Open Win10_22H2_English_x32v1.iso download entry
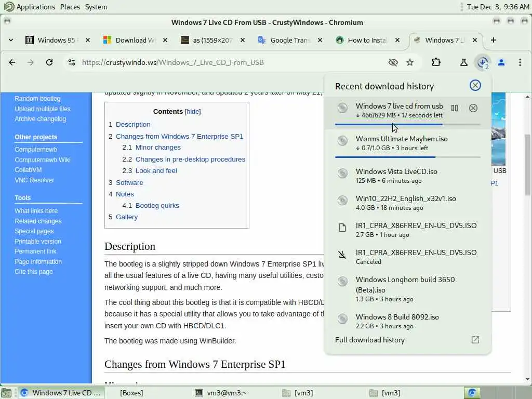532x399 pixels. pos(407,203)
